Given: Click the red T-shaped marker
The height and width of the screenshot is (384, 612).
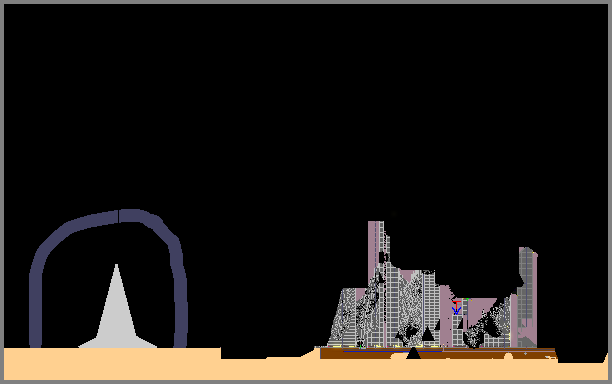Looking at the screenshot, I should 456,304.
